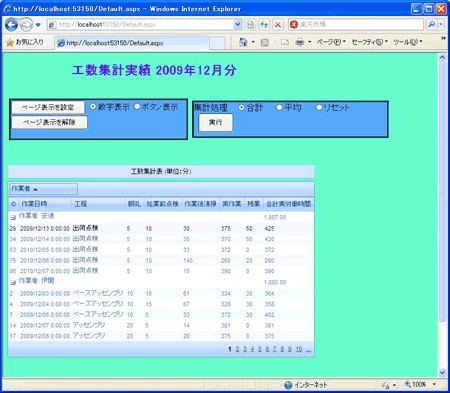
Task: Open the address bar history dropdown
Action: 237,24
